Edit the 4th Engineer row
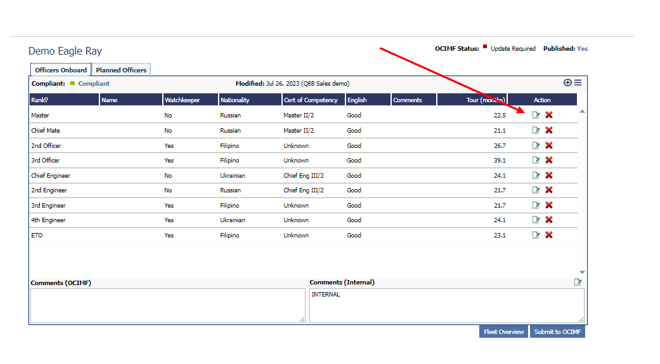This screenshot has width=660, height=364. [535, 220]
